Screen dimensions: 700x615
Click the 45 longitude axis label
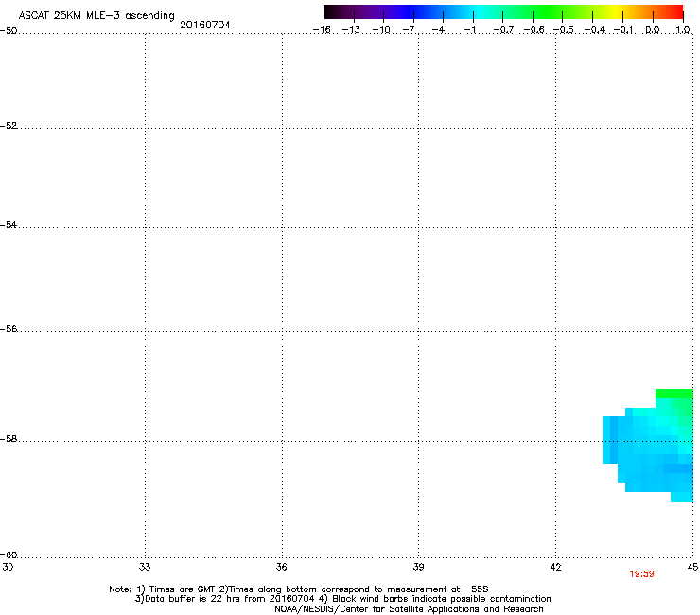(x=692, y=567)
